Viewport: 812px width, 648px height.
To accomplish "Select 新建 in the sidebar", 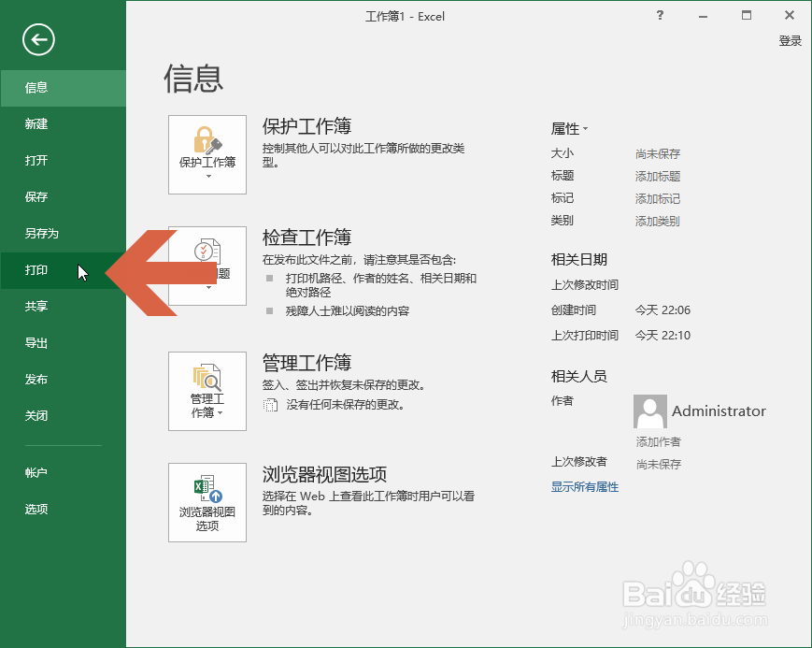I will pyautogui.click(x=64, y=124).
